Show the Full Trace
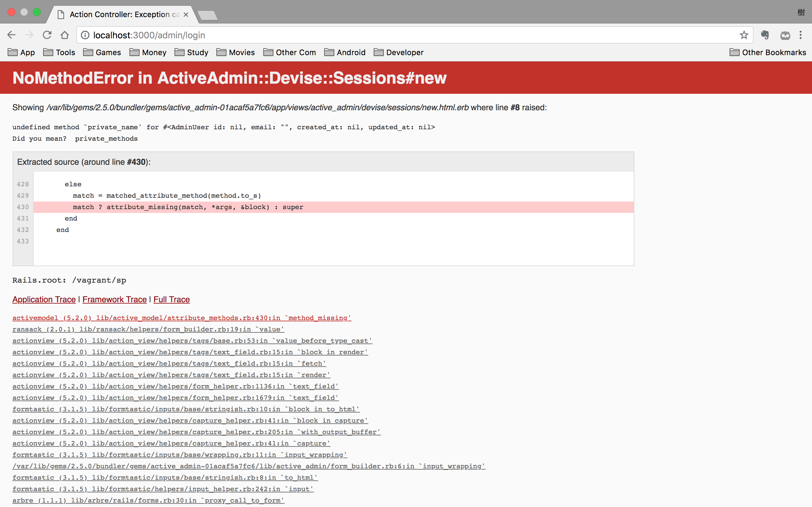Screen dimensions: 812x507 pos(172,299)
